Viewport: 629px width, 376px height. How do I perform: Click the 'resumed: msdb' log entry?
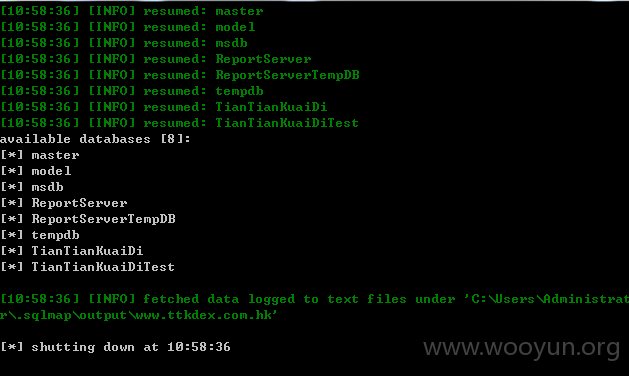124,43
